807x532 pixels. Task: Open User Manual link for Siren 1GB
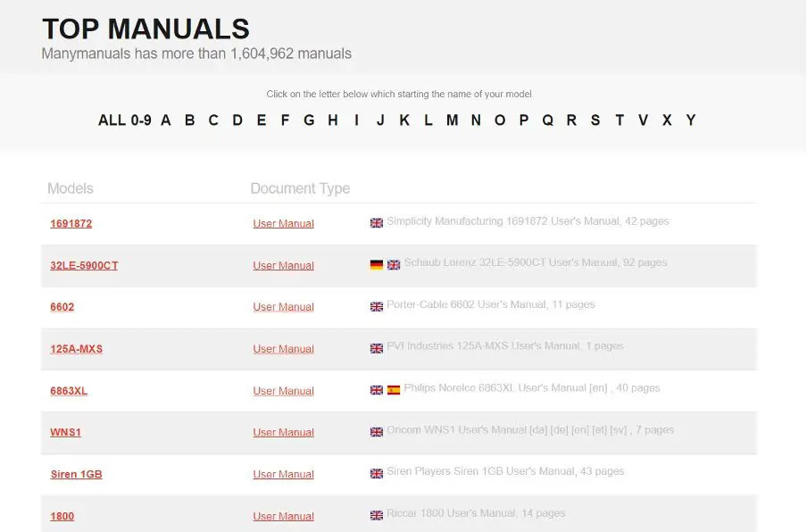[x=284, y=474]
